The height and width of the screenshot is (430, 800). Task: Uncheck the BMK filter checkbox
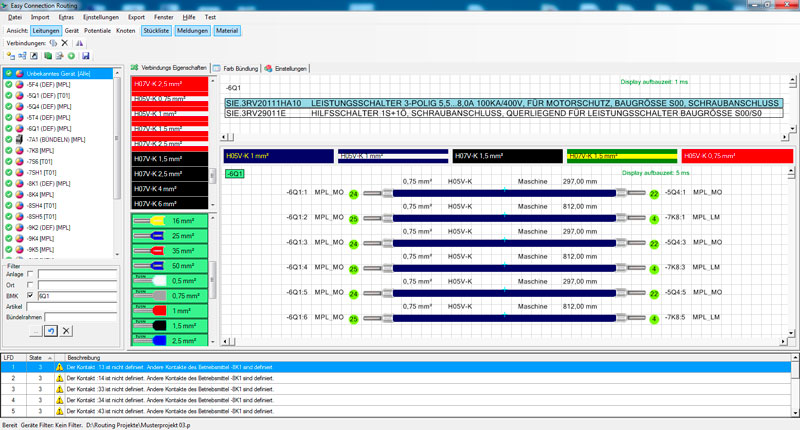[x=30, y=295]
